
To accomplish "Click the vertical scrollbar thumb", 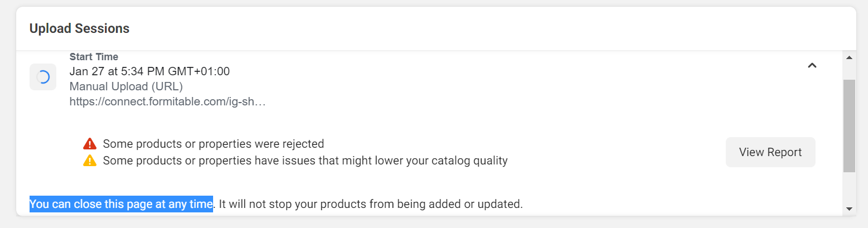I will 849,125.
